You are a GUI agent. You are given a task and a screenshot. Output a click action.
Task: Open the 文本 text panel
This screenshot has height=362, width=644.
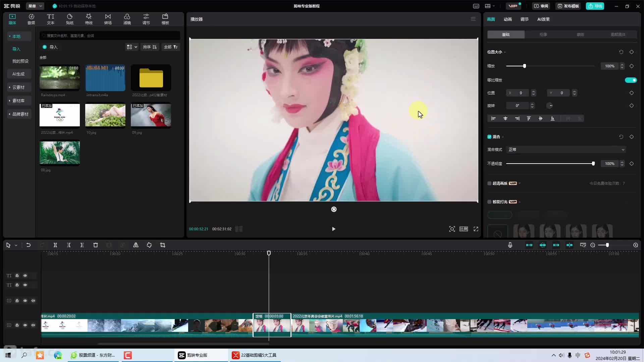tap(50, 19)
